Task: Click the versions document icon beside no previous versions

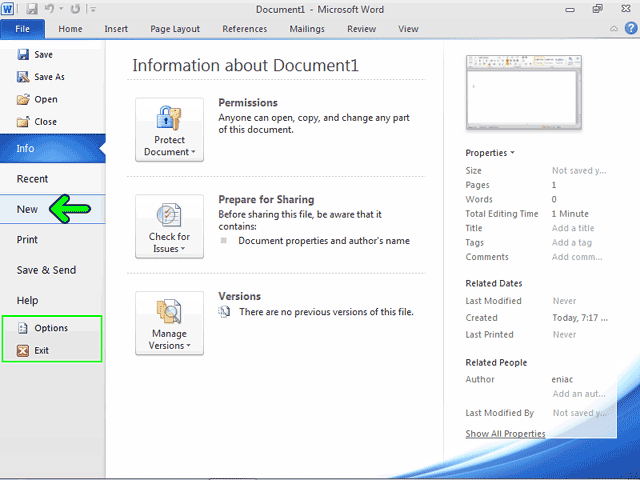Action: click(224, 312)
